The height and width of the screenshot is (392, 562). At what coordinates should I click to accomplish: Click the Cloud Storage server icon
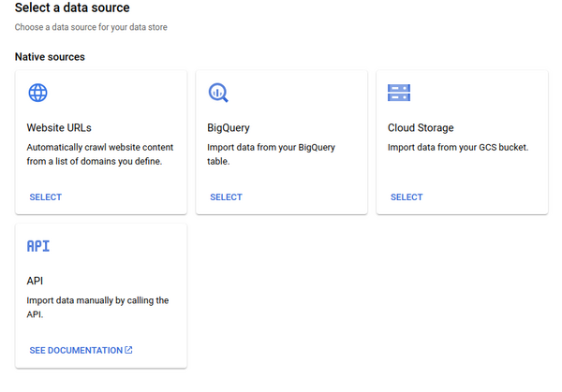tap(399, 93)
